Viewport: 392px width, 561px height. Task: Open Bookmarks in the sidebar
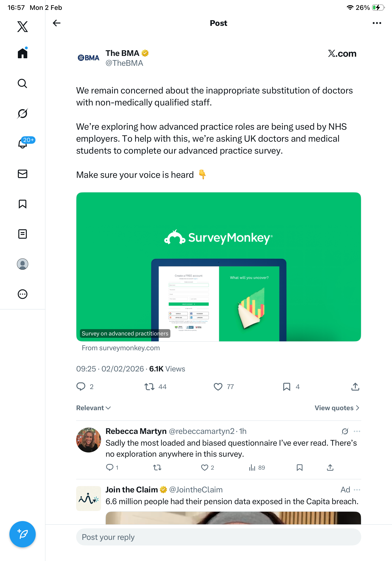coord(23,204)
